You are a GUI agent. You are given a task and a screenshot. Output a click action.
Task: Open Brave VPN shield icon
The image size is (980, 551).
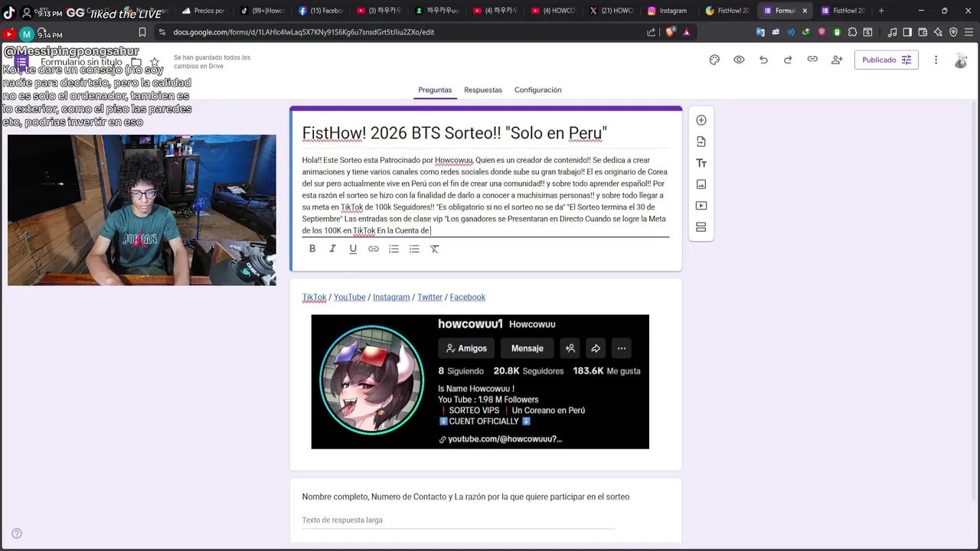pos(953,32)
